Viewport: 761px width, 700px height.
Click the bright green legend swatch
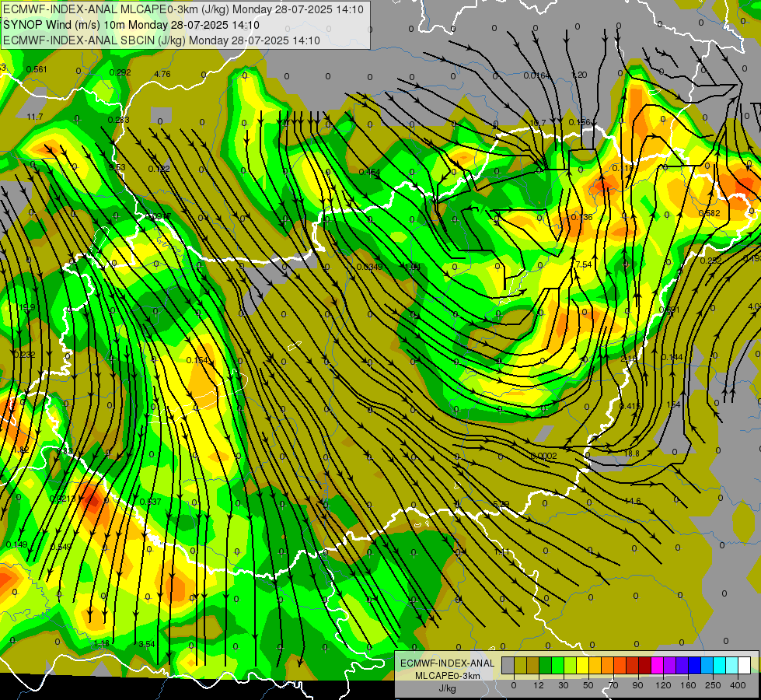pos(557,665)
